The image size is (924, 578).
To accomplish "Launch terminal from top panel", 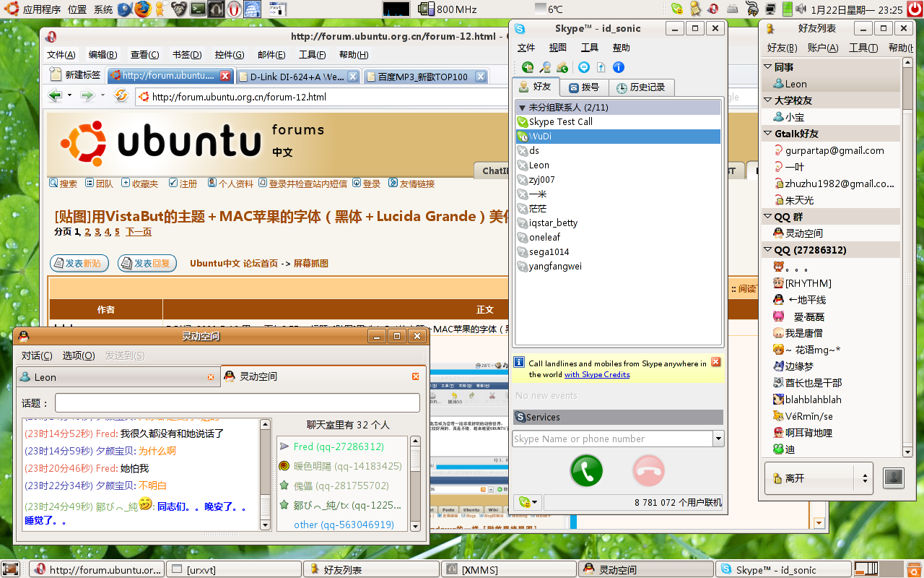I will [198, 9].
